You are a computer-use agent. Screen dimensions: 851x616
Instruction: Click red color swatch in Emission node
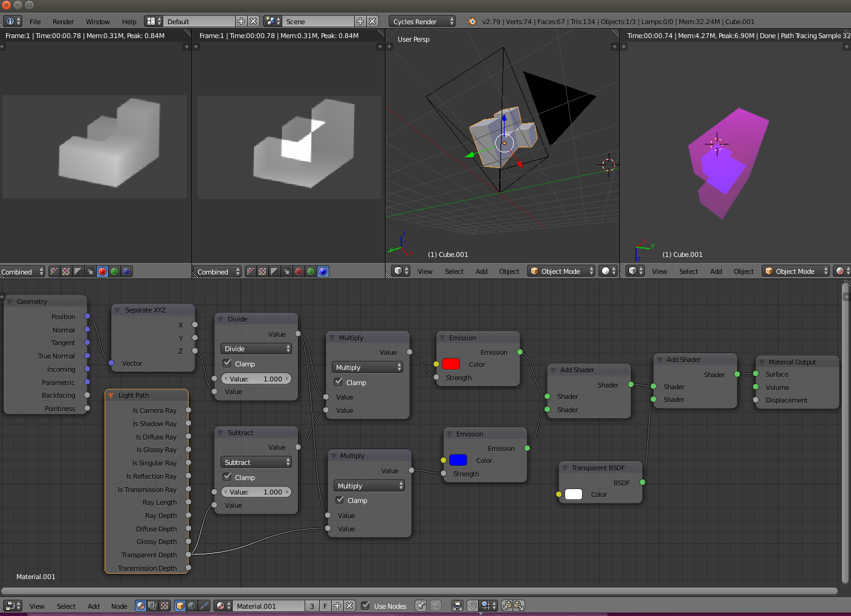coord(451,364)
